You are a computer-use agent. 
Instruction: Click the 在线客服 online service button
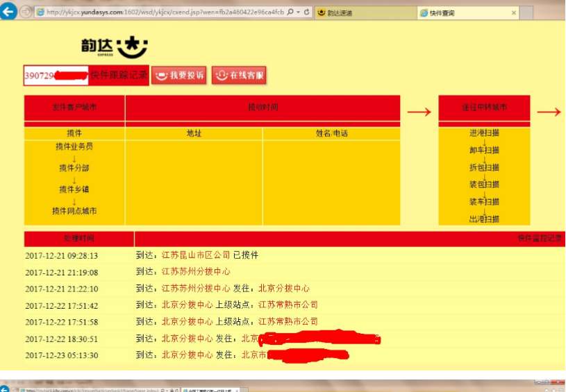tap(239, 76)
